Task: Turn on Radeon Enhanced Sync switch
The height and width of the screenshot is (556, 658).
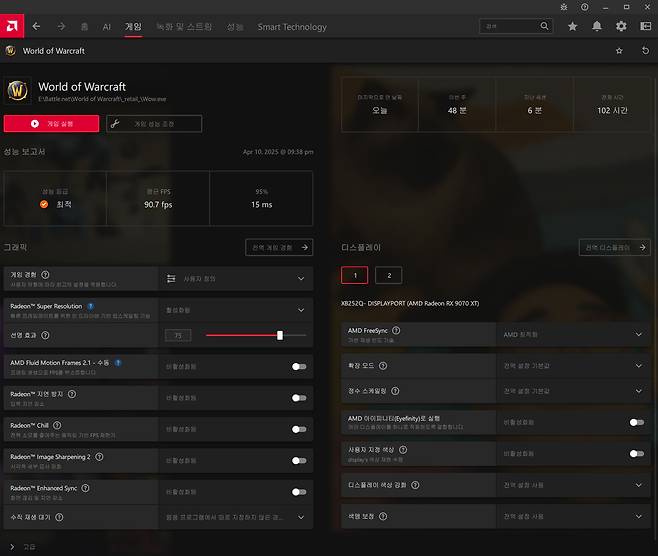Action: pos(298,491)
